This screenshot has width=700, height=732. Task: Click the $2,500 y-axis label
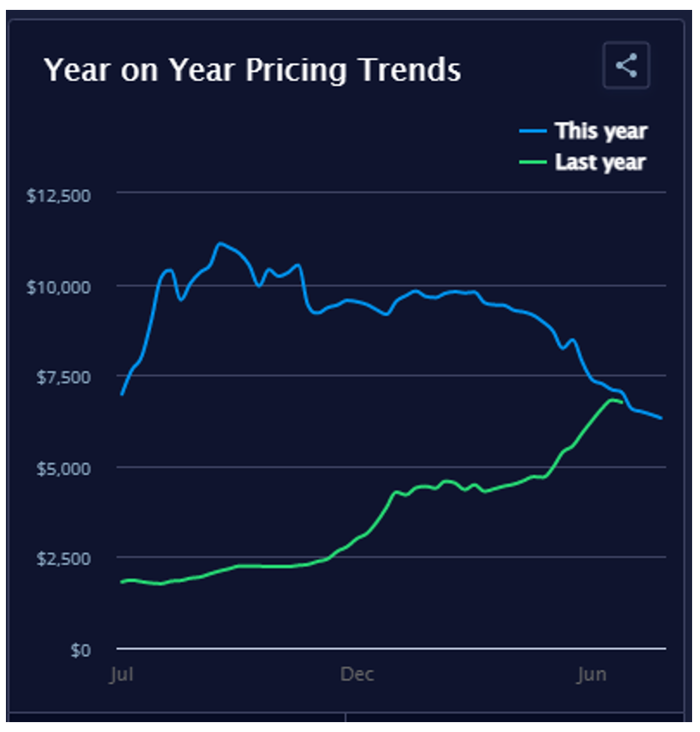click(x=61, y=558)
